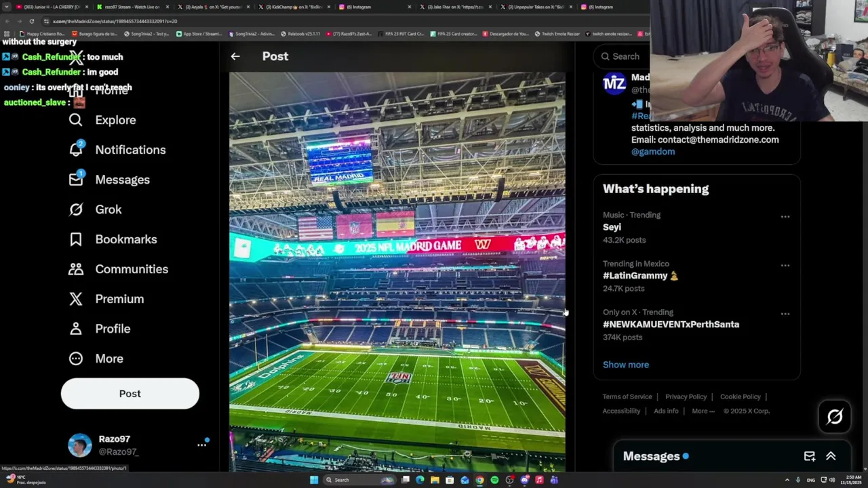868x488 pixels.
Task: Click the Premium X logo icon
Action: [x=76, y=299]
